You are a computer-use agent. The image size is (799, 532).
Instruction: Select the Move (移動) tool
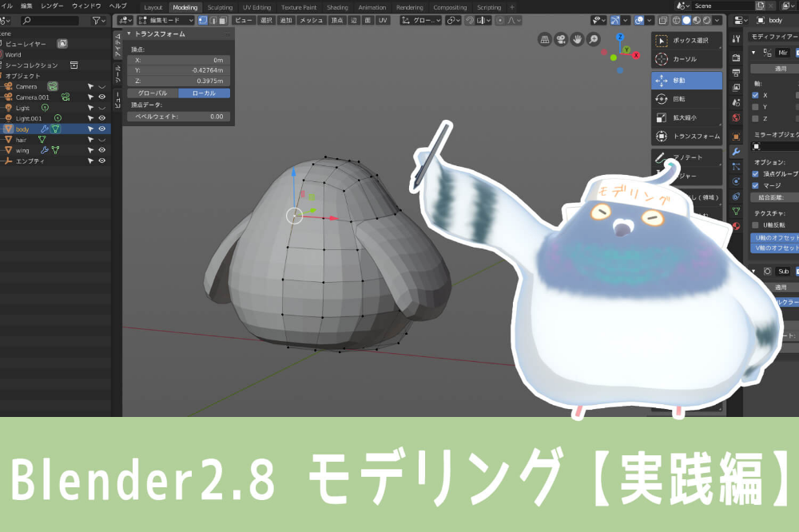(686, 81)
